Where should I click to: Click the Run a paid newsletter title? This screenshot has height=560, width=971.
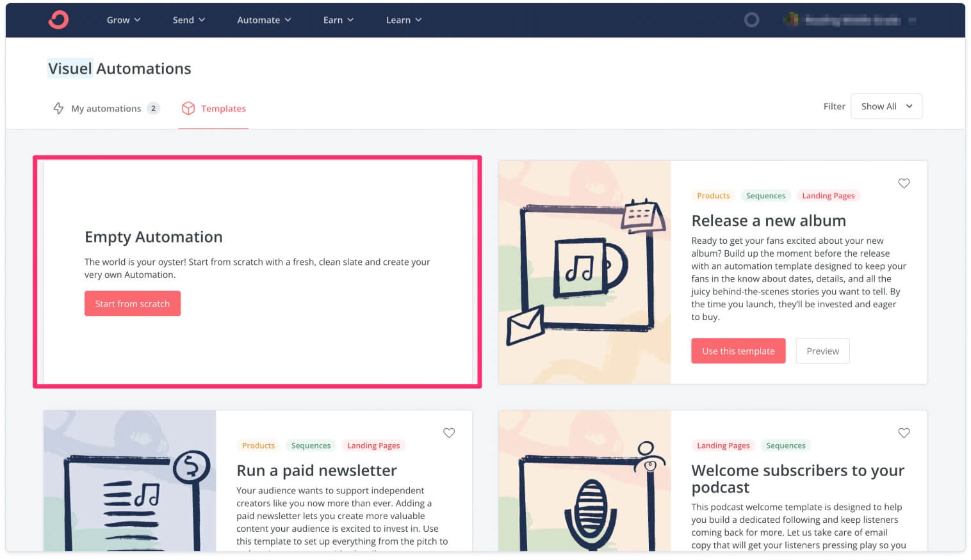(x=316, y=470)
